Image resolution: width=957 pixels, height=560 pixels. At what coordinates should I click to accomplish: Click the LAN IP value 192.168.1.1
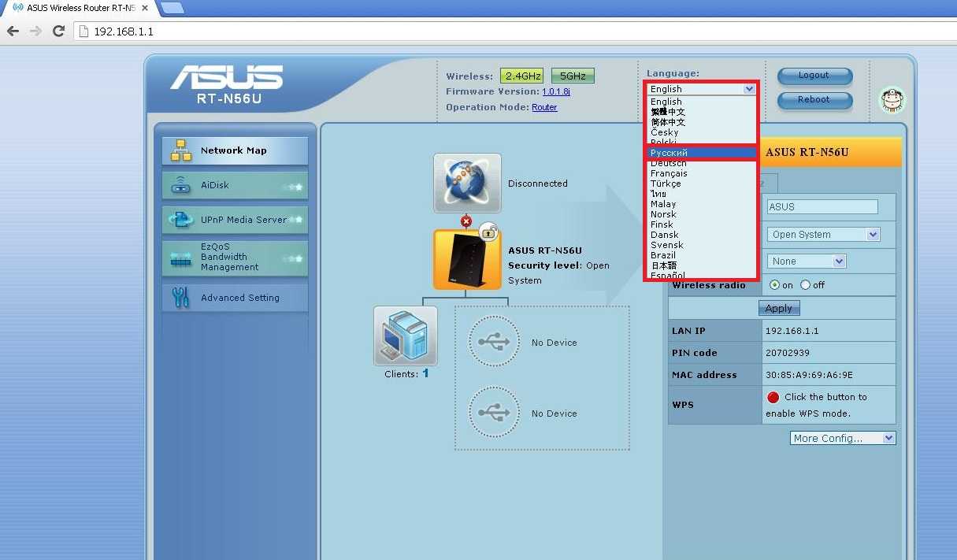click(792, 331)
